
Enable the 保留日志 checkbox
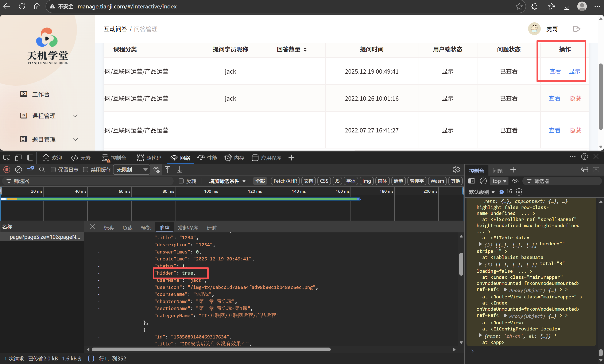[x=53, y=170]
